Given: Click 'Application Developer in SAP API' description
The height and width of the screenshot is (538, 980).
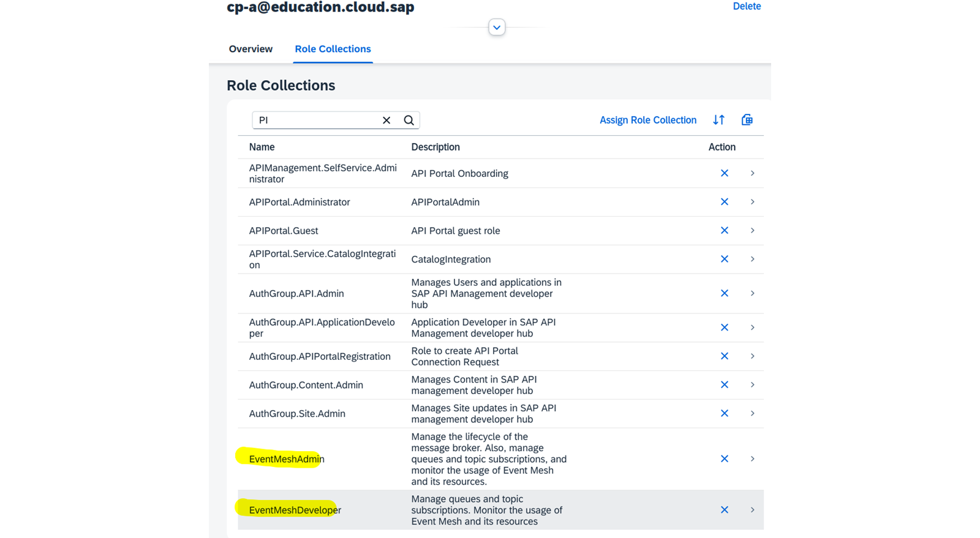Looking at the screenshot, I should (x=483, y=327).
